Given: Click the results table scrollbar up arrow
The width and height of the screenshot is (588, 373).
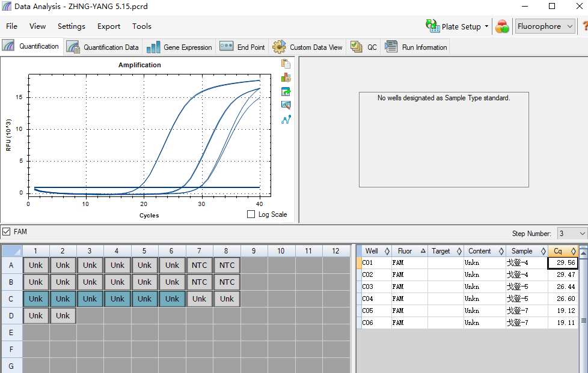Looking at the screenshot, I should [x=584, y=252].
